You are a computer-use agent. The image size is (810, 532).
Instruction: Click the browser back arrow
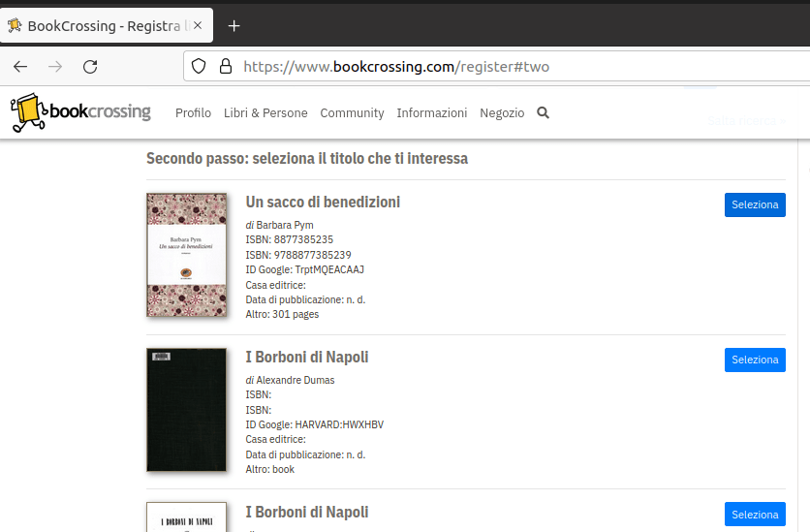coord(20,67)
